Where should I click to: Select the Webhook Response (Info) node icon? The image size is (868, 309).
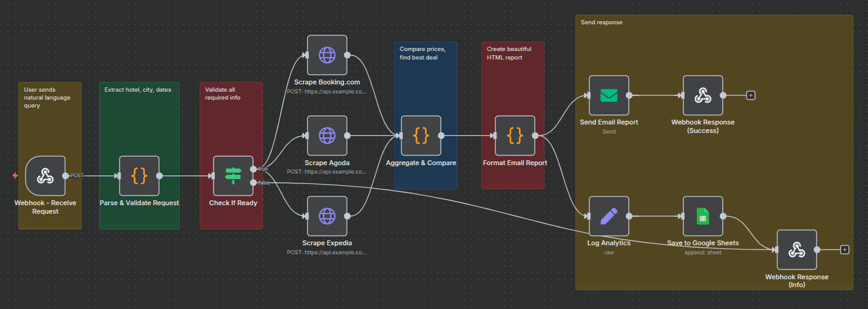796,250
